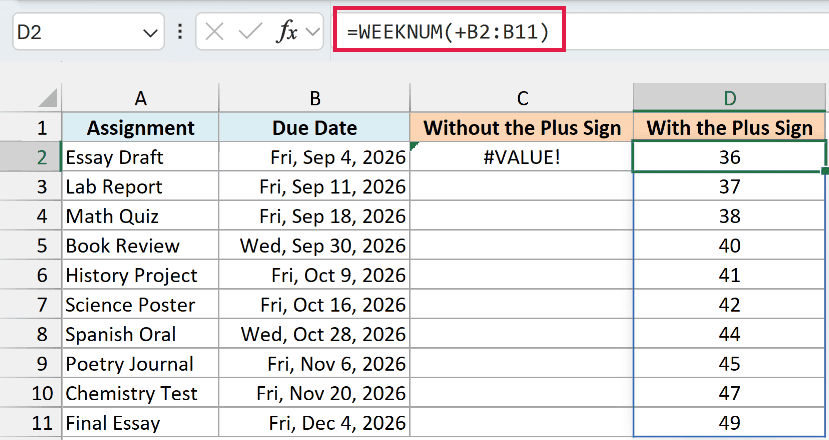Click the cell showing week number 38
Viewport: 829px width, 440px height.
[729, 216]
